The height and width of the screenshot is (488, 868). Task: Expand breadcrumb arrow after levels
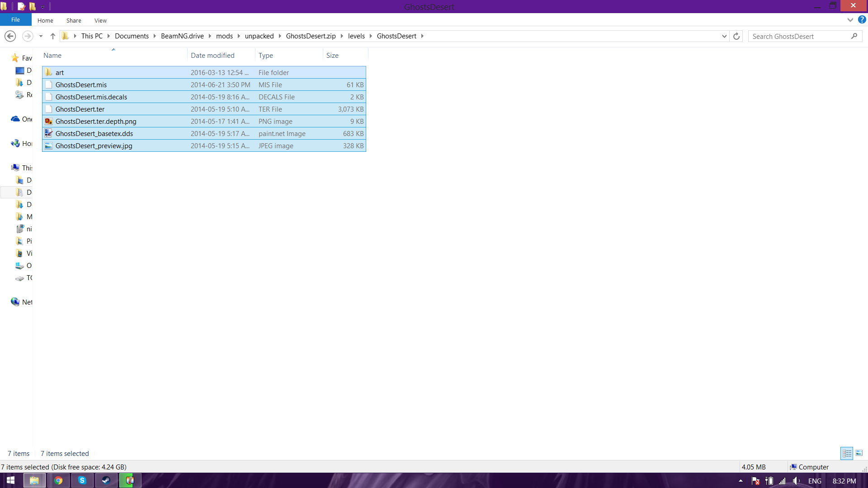point(371,36)
